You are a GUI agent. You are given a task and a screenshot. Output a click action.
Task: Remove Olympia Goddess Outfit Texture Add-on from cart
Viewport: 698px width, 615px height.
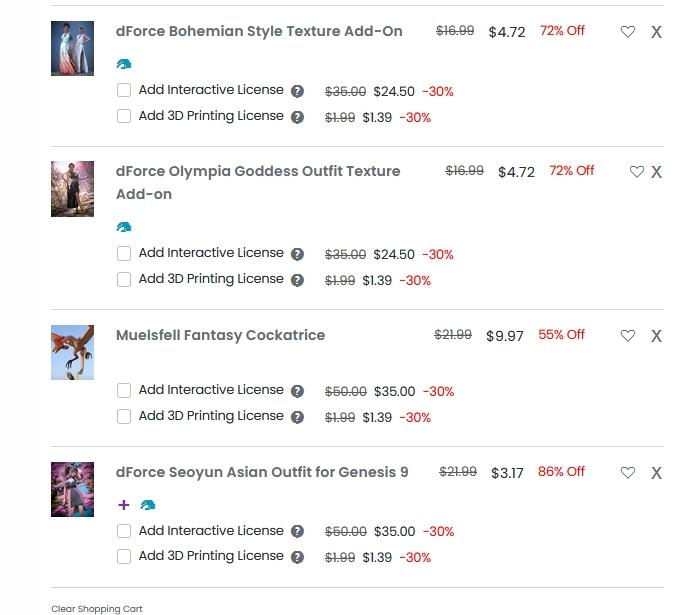pyautogui.click(x=656, y=172)
